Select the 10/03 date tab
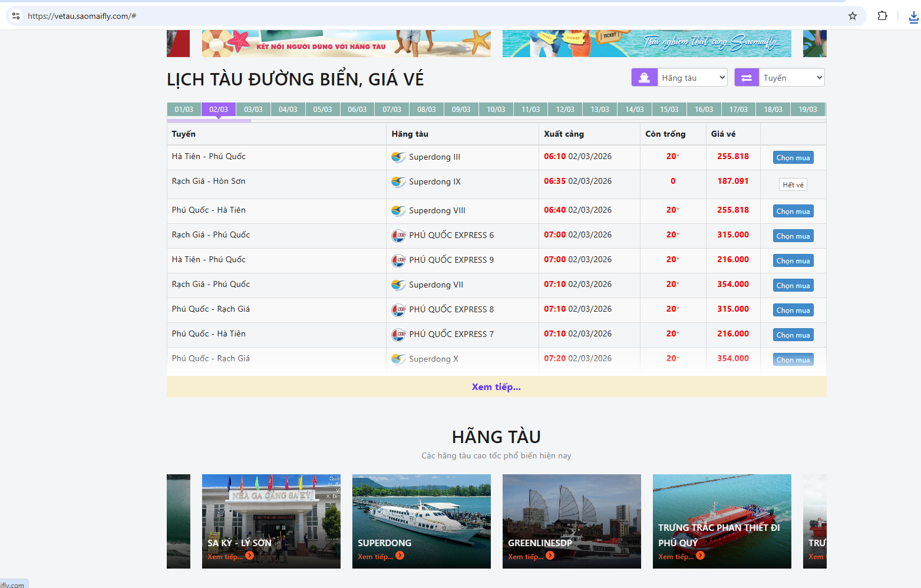 496,110
